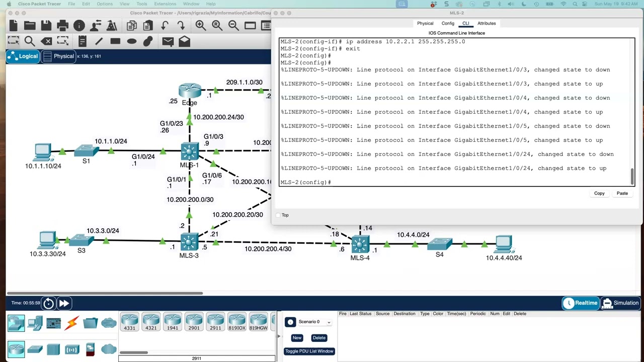Click the device list horizontal scrollbar
Viewport: 644px width, 362px height.
133,352
